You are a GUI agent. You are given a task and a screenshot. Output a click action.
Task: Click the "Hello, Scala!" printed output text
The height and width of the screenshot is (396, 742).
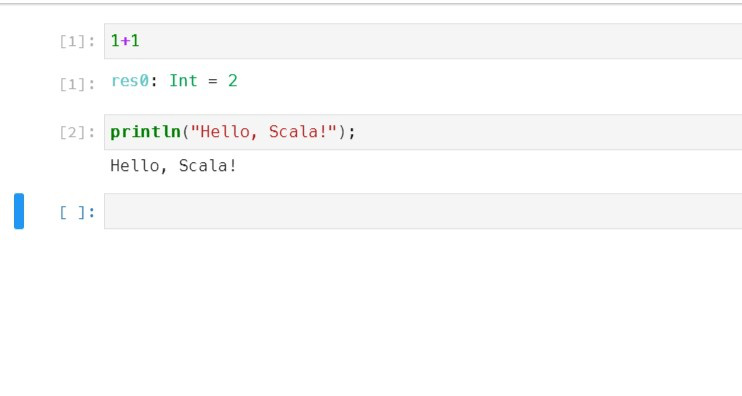(173, 166)
